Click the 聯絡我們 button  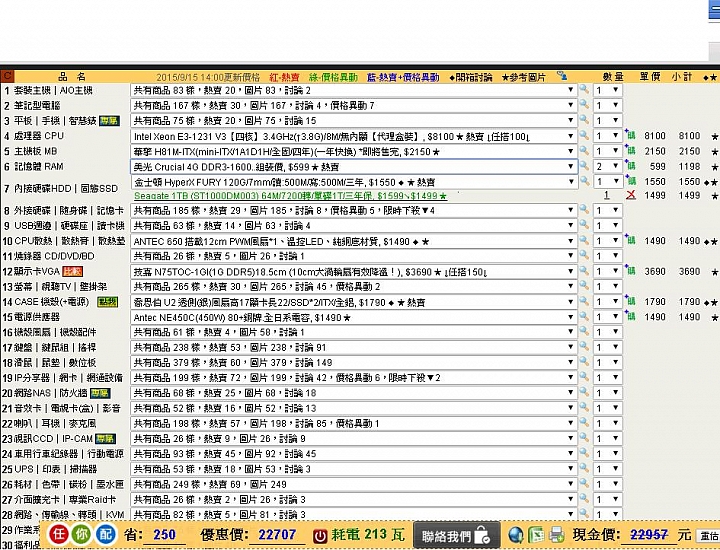(x=456, y=535)
